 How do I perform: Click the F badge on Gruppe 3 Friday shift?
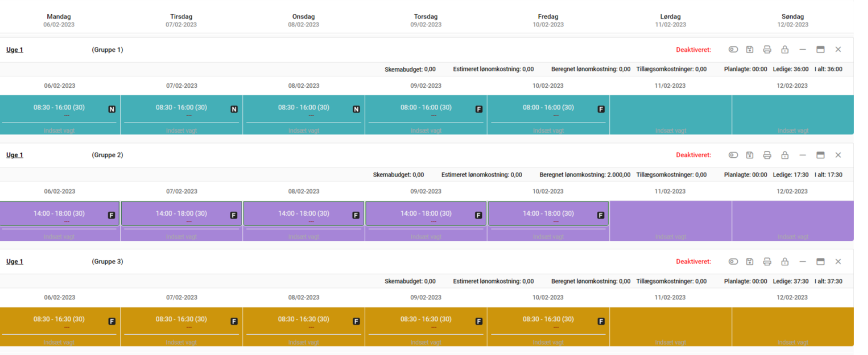pyautogui.click(x=601, y=321)
